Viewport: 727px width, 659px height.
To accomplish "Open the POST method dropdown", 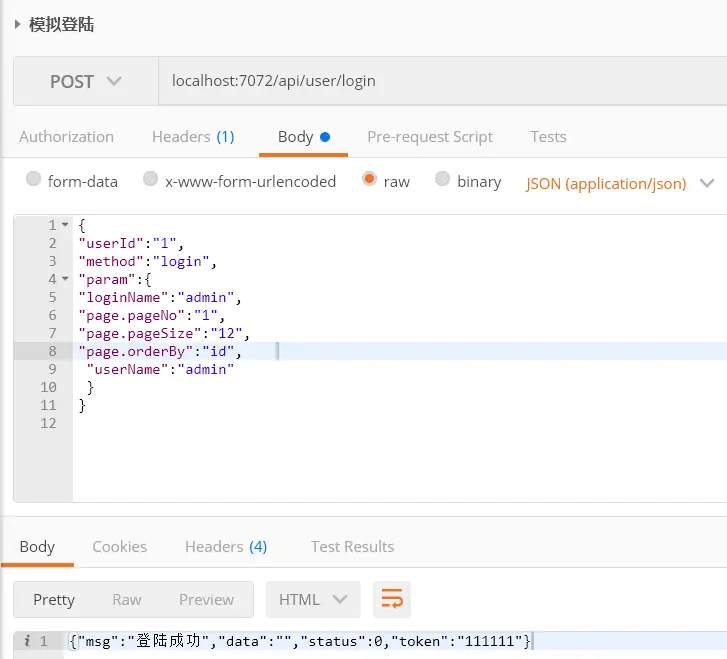I will (86, 82).
